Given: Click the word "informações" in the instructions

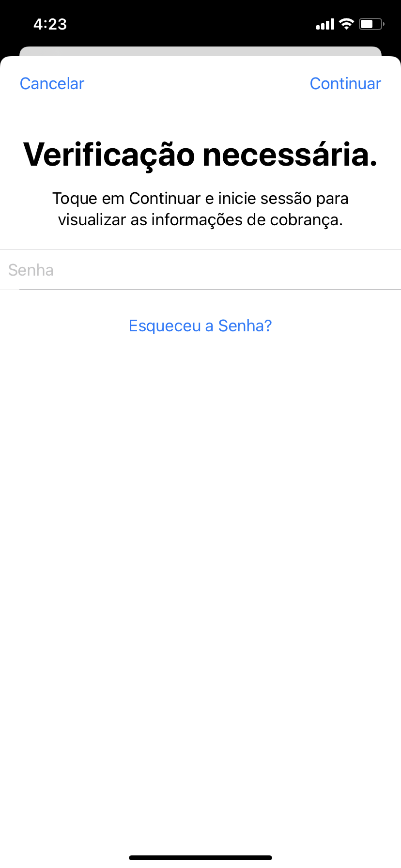Looking at the screenshot, I should point(197,220).
